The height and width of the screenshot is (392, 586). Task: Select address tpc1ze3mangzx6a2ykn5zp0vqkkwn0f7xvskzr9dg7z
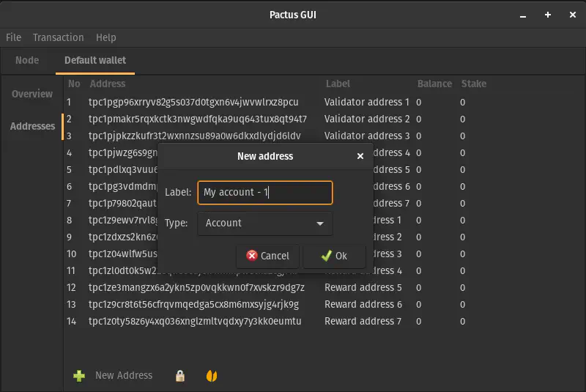click(196, 287)
